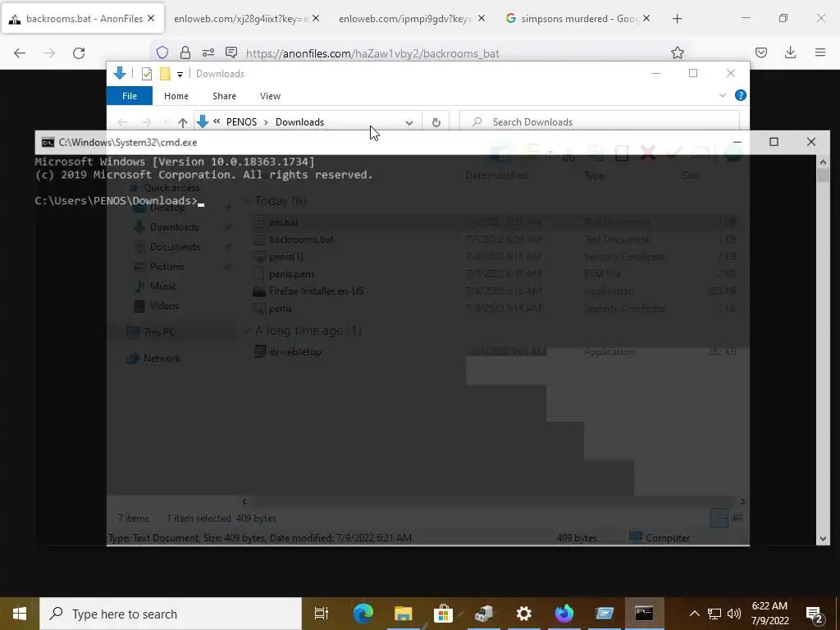Click the speech-bubble icon in the URL bar

231,52
